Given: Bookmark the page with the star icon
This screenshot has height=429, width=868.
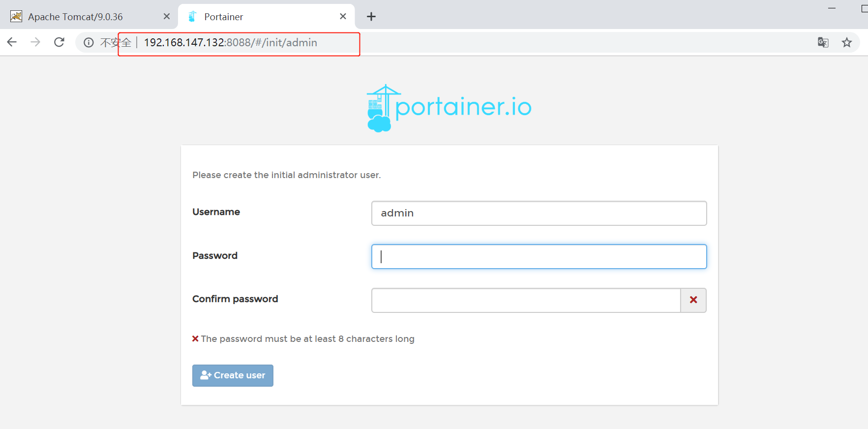Looking at the screenshot, I should 846,42.
